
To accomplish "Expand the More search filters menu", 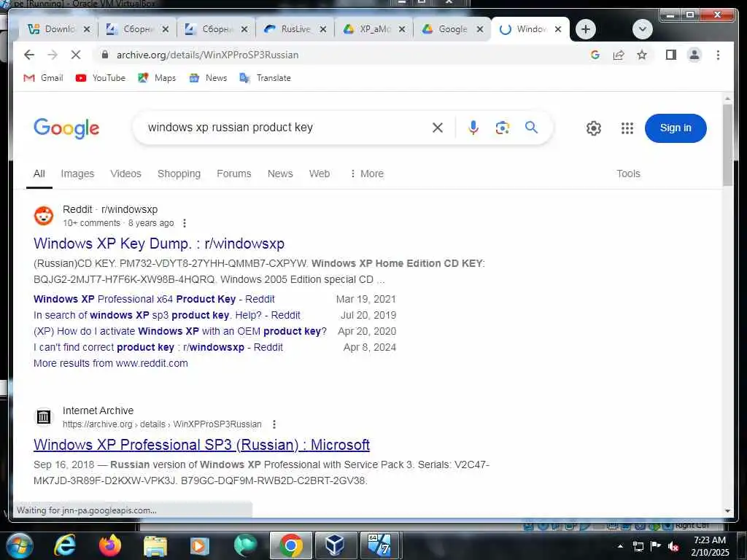I will (x=366, y=174).
